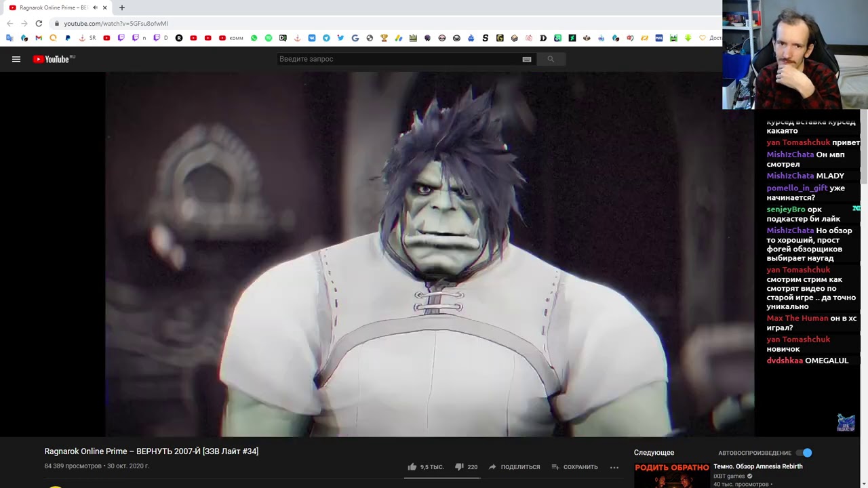Image resolution: width=868 pixels, height=488 pixels.
Task: Open the YouTube bookmark labeled 'комм'
Action: point(231,38)
